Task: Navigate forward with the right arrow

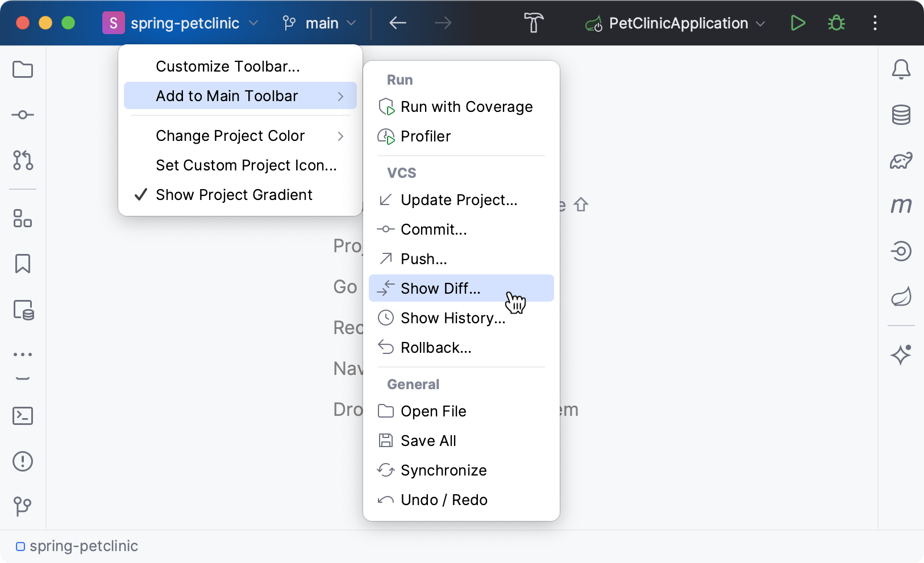Action: pyautogui.click(x=443, y=23)
